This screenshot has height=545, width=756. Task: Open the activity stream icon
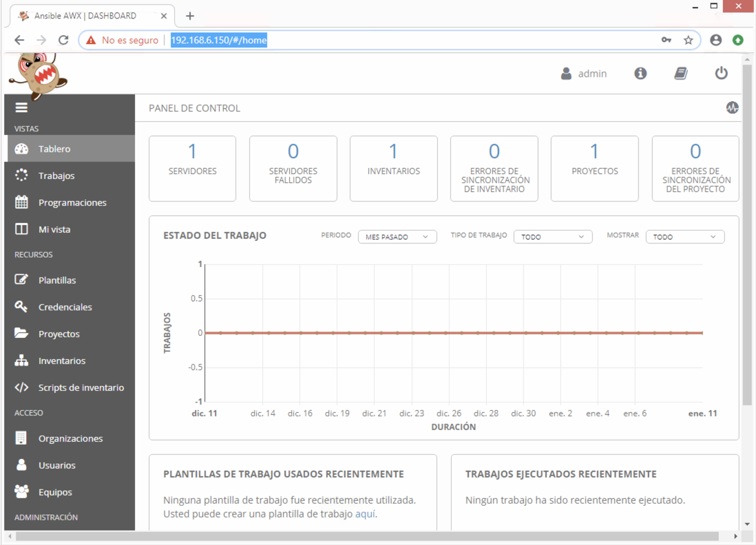pos(733,107)
